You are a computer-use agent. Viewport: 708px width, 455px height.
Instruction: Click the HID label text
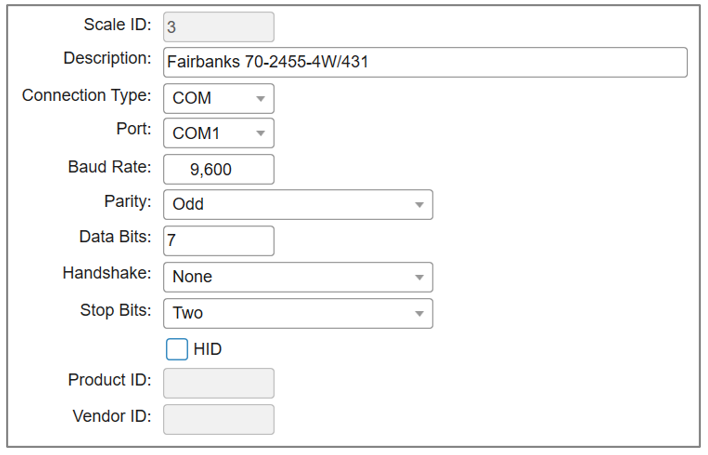click(x=207, y=349)
